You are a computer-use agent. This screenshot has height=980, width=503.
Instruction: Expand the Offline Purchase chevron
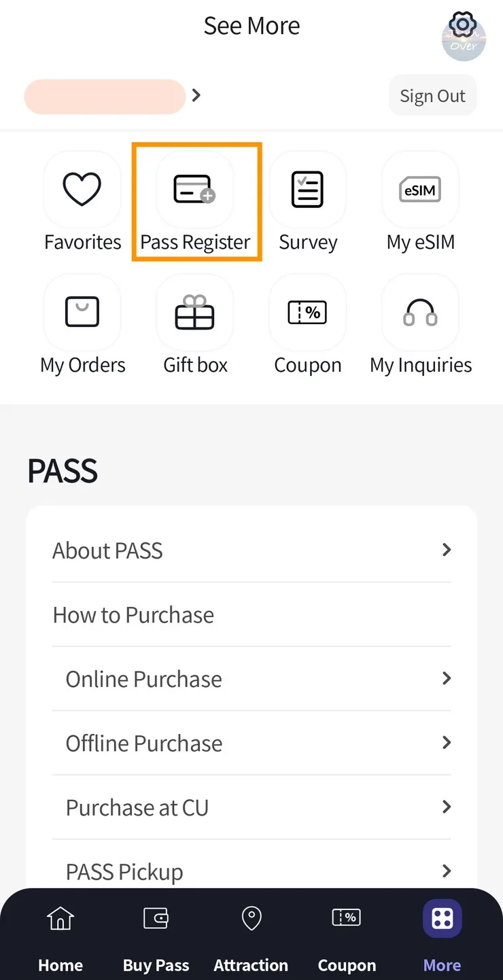point(446,743)
